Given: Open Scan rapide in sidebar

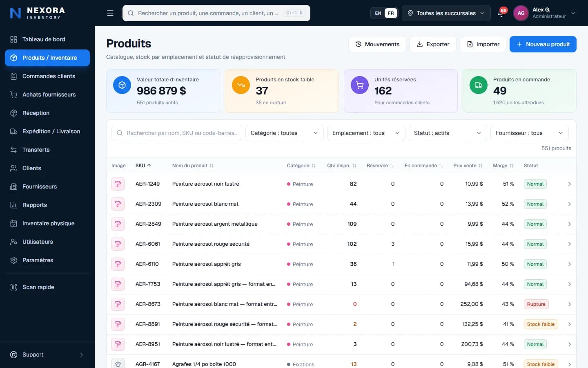Looking at the screenshot, I should pos(47,287).
